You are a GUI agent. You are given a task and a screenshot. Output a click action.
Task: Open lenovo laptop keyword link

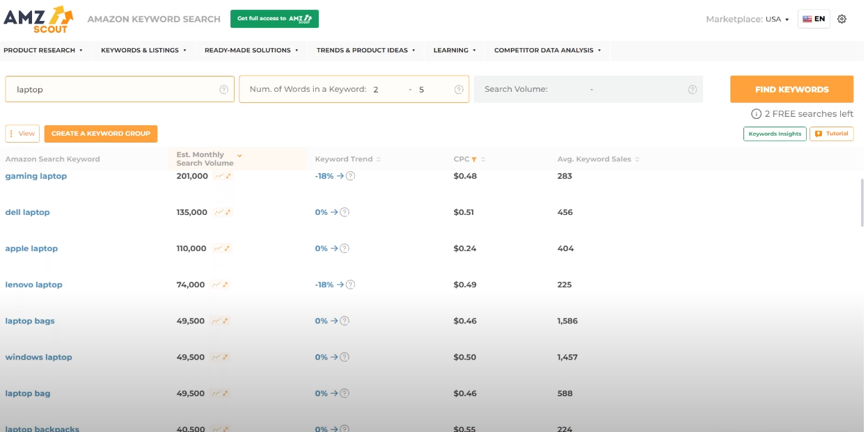(x=34, y=285)
